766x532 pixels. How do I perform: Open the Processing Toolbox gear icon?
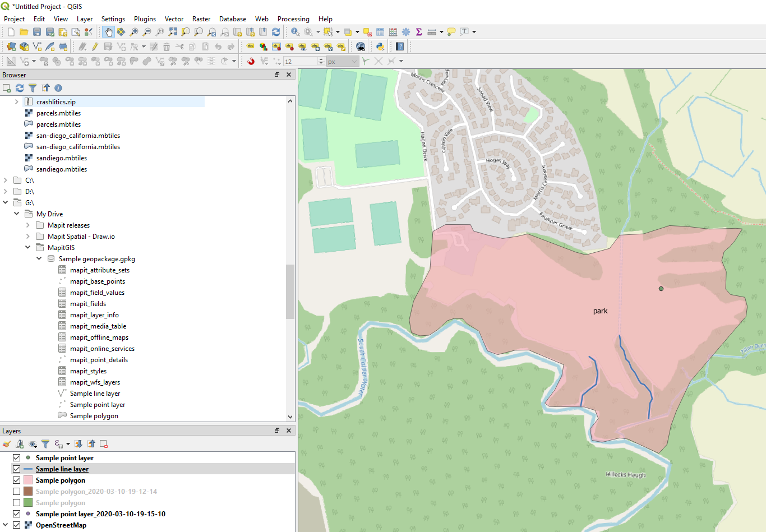[406, 32]
